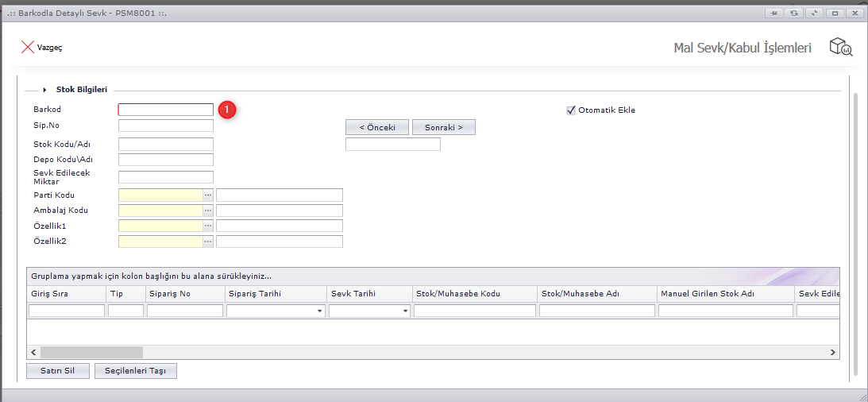Click the Önceki button

pos(376,127)
